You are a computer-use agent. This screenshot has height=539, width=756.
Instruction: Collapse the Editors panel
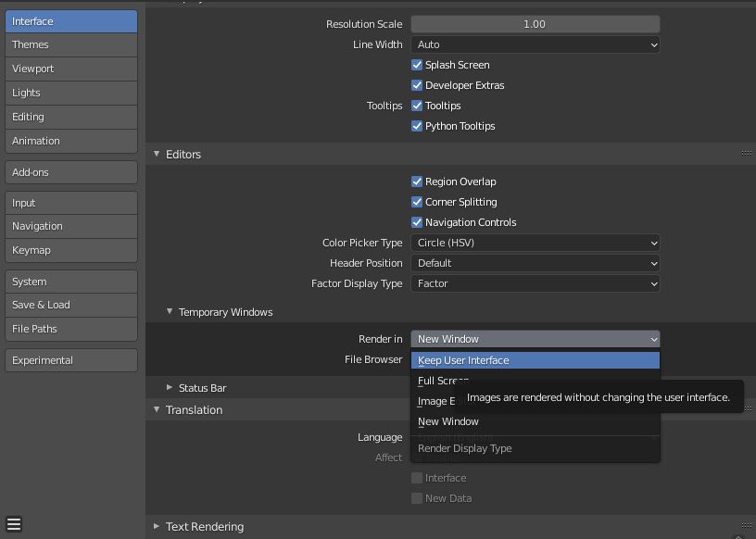pos(157,154)
